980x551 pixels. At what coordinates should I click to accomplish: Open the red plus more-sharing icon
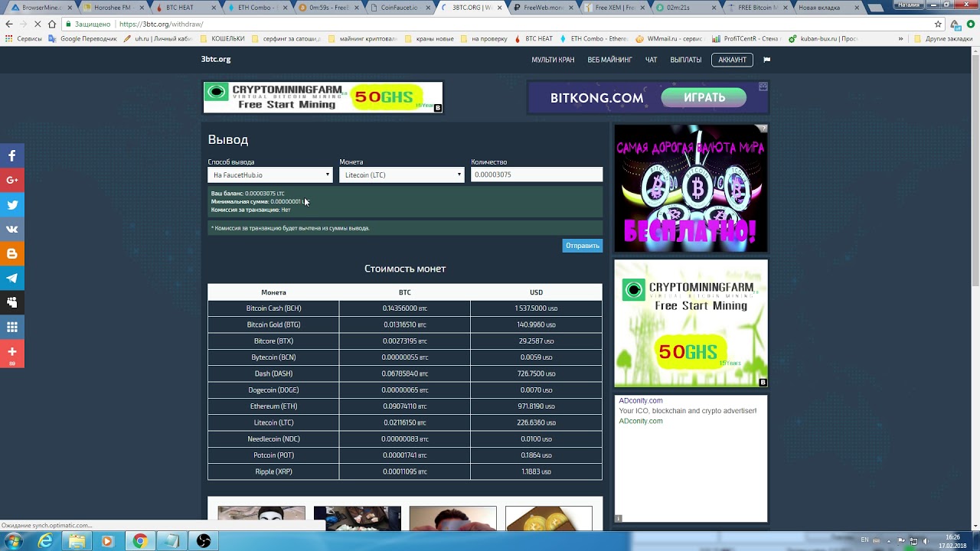(x=12, y=352)
